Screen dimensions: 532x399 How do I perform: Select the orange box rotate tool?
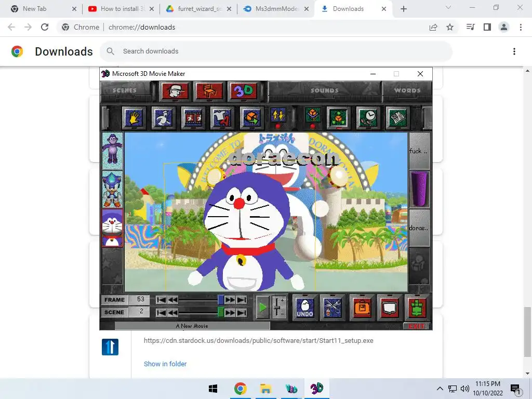pos(252,118)
